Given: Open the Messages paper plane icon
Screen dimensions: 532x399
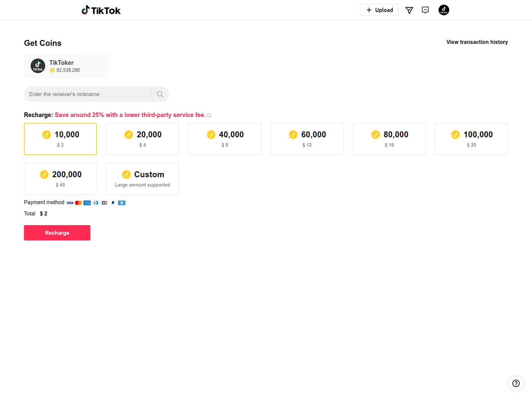Looking at the screenshot, I should click(409, 10).
